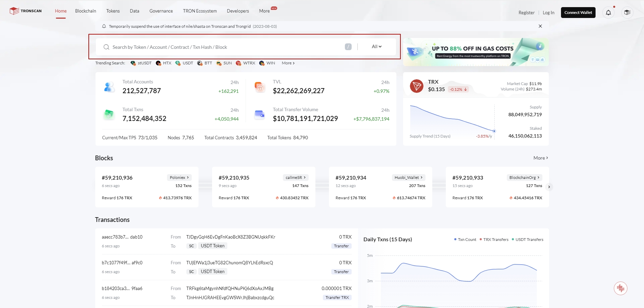The width and height of the screenshot is (644, 308).
Task: Click the Total Txns icon
Action: point(109,115)
